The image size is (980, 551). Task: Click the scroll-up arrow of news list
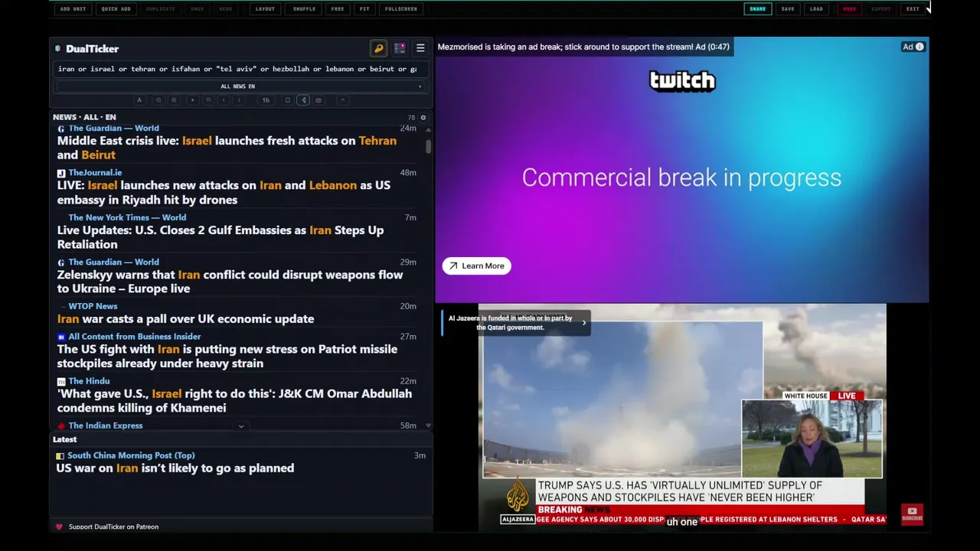[x=428, y=129]
